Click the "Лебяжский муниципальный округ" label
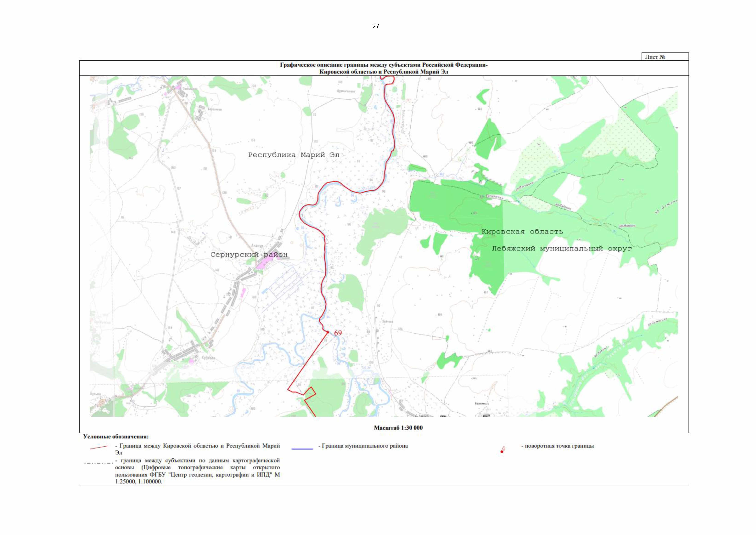The image size is (756, 535). 561,249
